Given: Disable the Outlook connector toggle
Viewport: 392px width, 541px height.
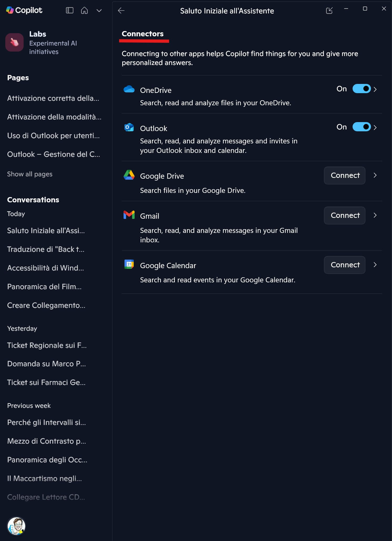Looking at the screenshot, I should click(x=362, y=127).
